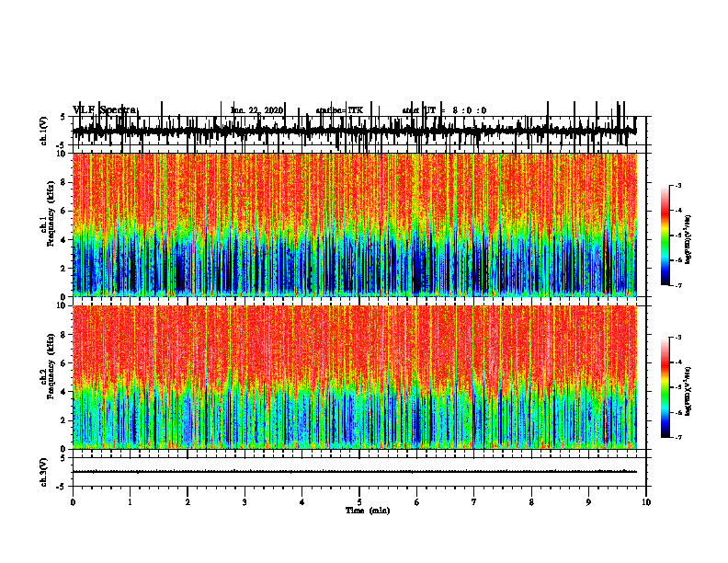Click the '8' kHz tick of ch.1 spectrogram
The height and width of the screenshot is (563, 728).
tap(63, 182)
